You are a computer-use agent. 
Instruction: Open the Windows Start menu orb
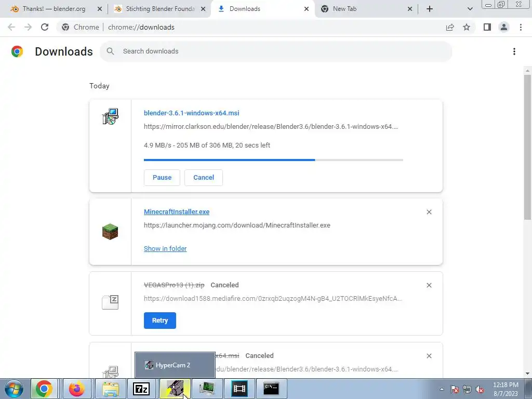tap(14, 389)
